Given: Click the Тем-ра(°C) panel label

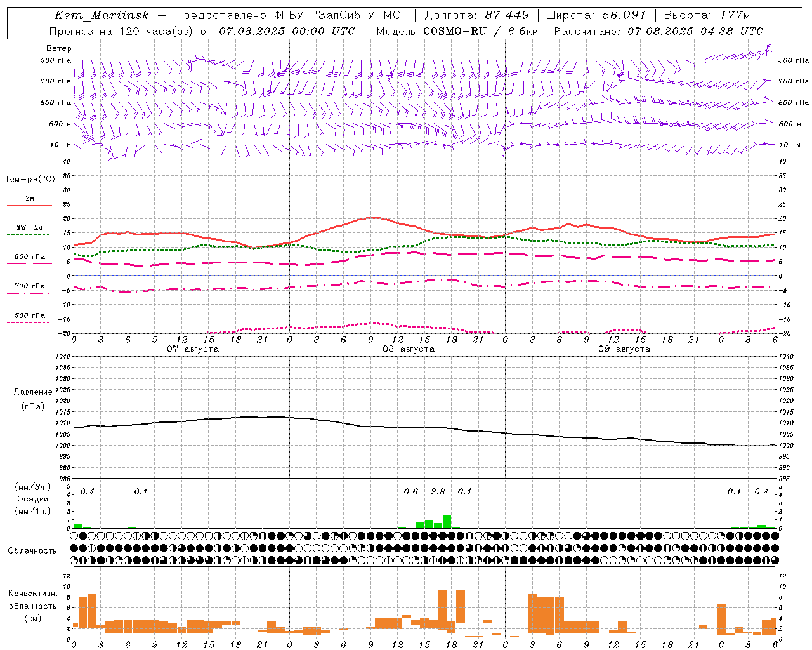Looking at the screenshot, I should pos(30,180).
